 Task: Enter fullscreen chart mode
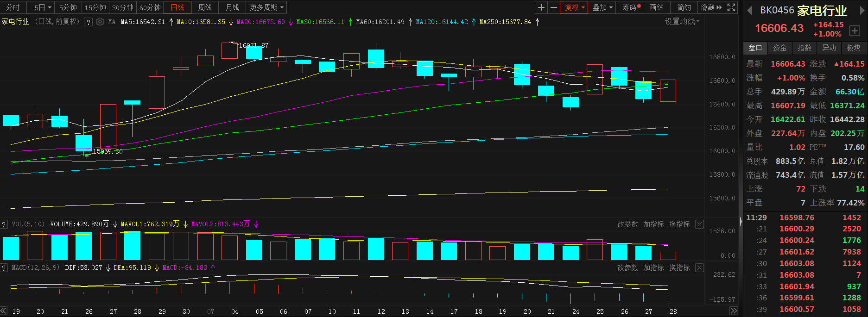point(731,7)
